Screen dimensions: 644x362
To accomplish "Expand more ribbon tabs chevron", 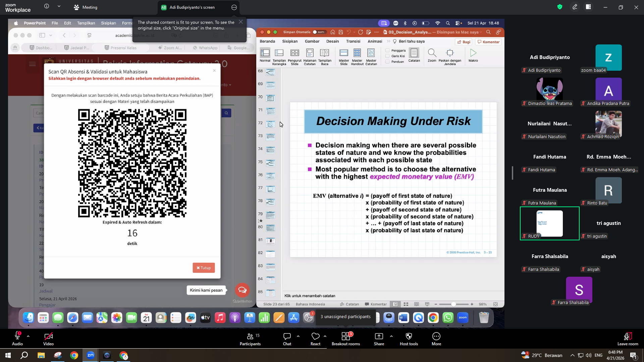I will point(388,41).
